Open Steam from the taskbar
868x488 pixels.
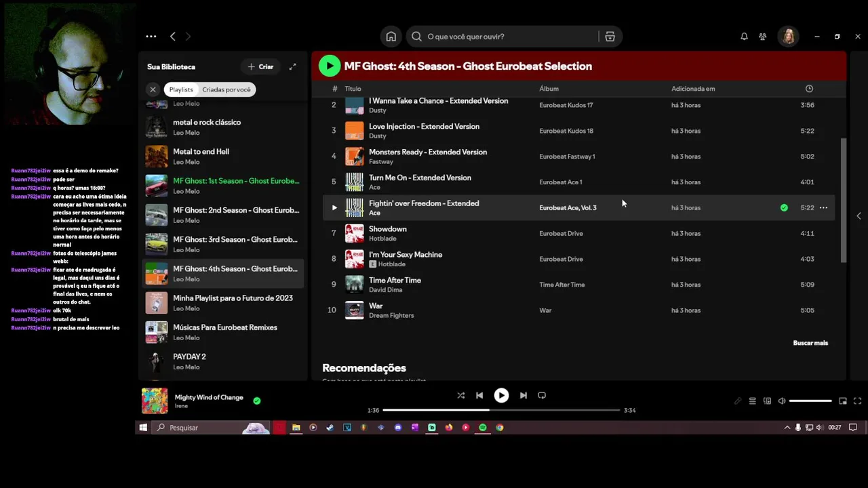(330, 428)
